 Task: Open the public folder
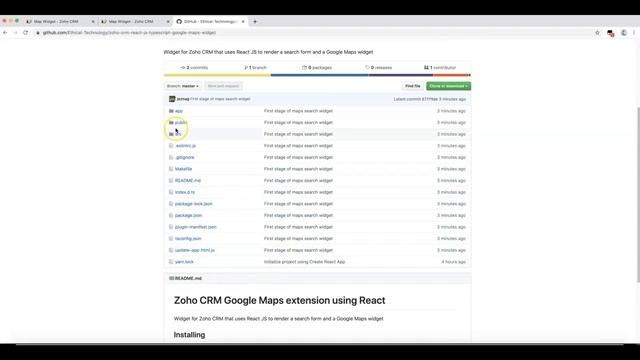(x=181, y=122)
